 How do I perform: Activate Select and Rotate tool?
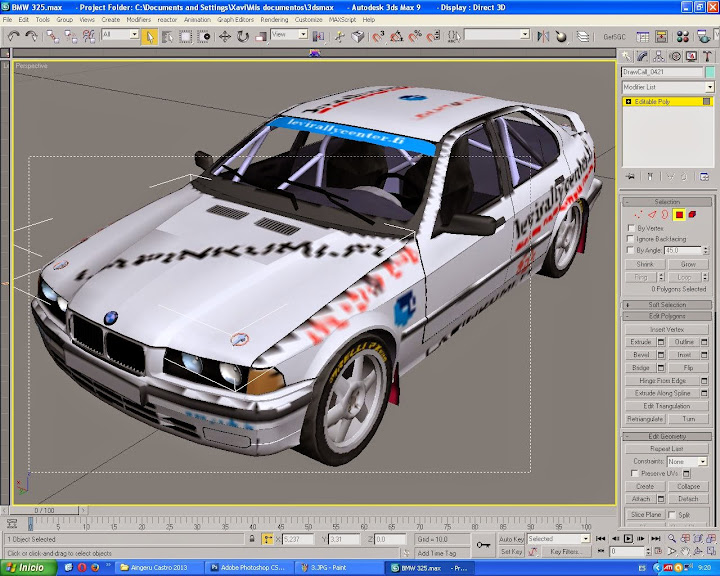[242, 36]
